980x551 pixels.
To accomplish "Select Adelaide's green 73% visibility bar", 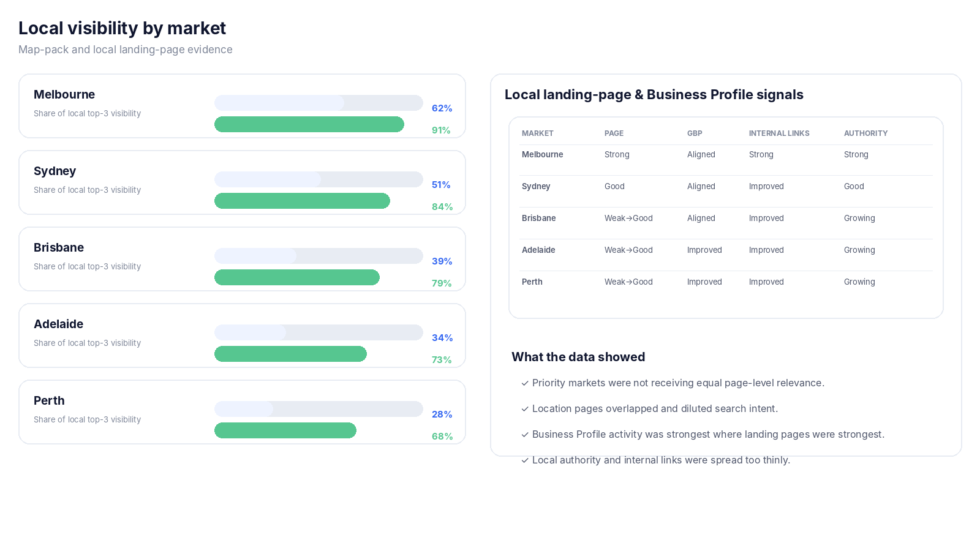I will click(x=290, y=354).
